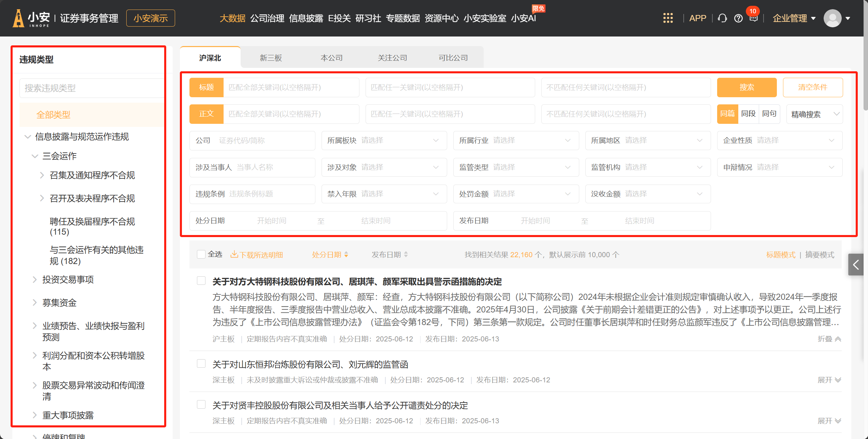The width and height of the screenshot is (868, 439).
Task: Open 精确搜索 dropdown
Action: 814,114
